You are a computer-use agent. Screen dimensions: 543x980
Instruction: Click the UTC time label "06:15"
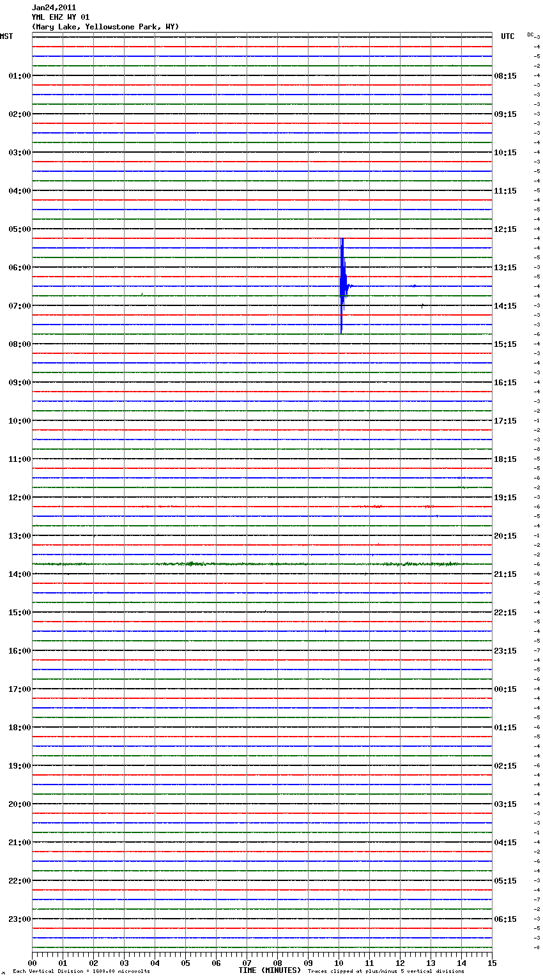click(505, 919)
